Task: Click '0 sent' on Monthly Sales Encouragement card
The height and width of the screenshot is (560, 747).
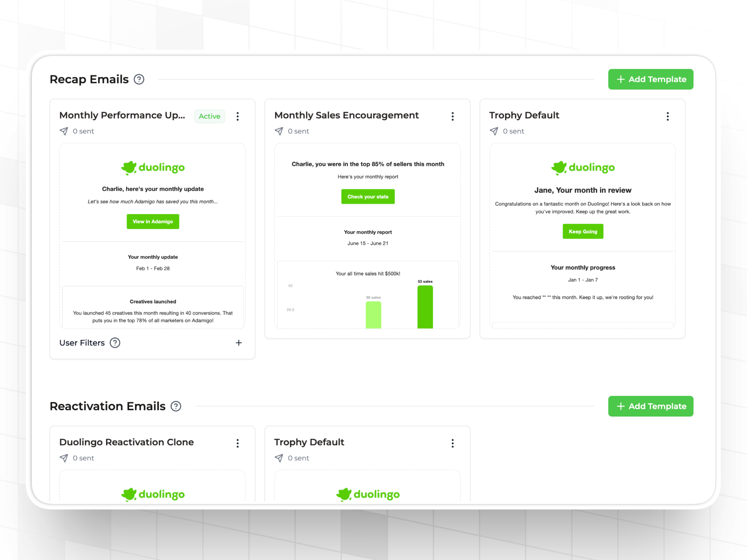Action: [298, 131]
